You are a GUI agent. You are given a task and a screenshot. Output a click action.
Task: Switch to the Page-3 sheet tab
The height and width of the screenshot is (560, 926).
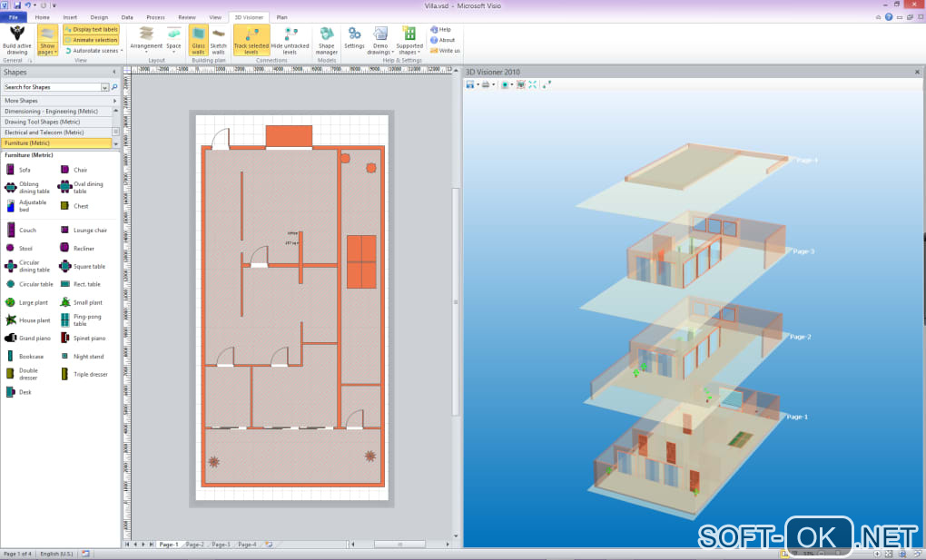(x=221, y=545)
